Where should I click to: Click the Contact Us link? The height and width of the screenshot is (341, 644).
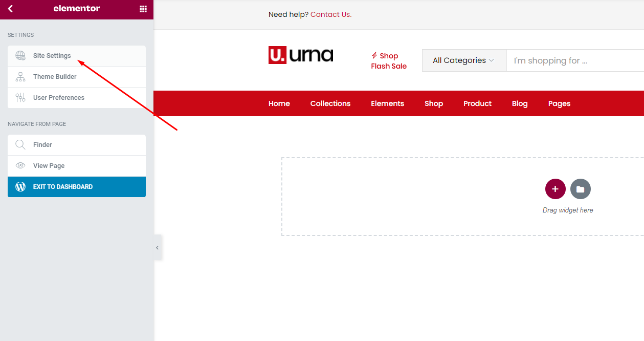pos(331,14)
